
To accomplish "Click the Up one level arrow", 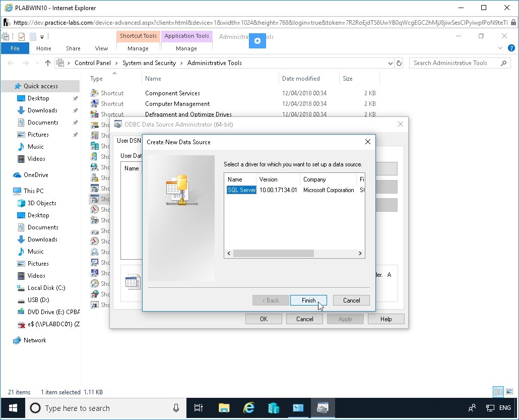I will click(48, 63).
